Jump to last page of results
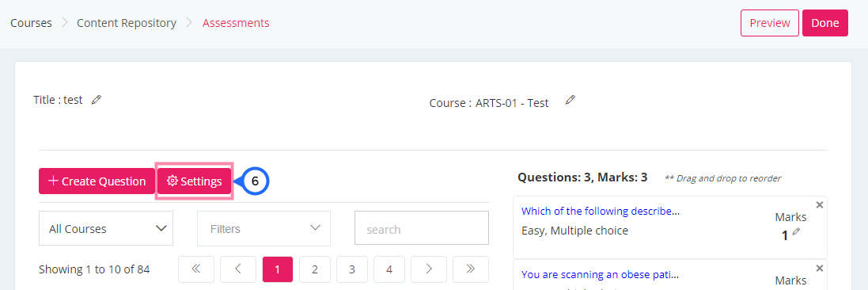Image resolution: width=868 pixels, height=290 pixels. [x=471, y=269]
